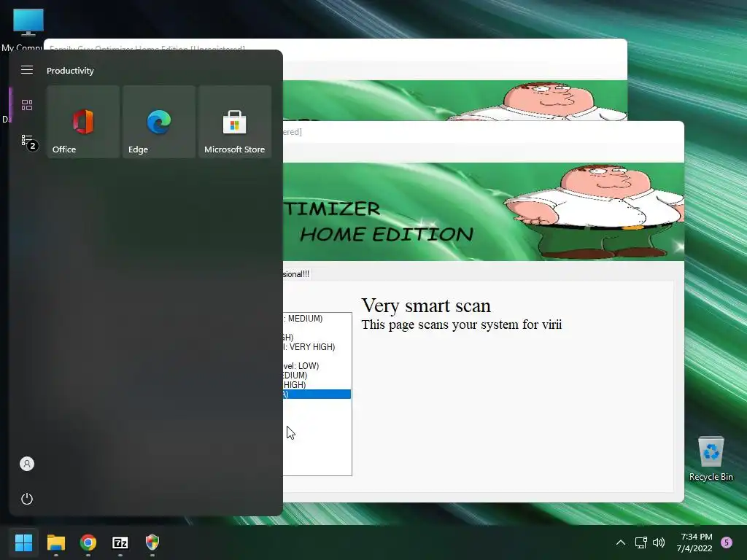
Task: Click the Peter Griffin banner in front window
Action: pos(484,212)
